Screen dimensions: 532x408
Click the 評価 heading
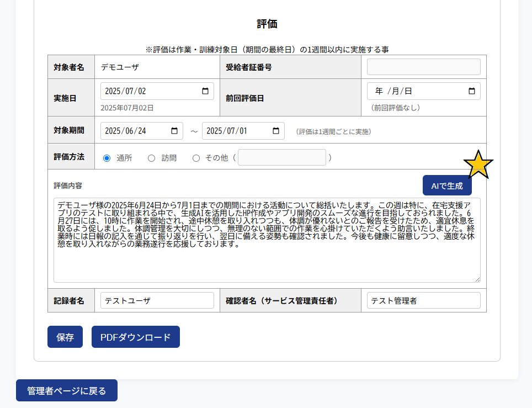tap(267, 24)
